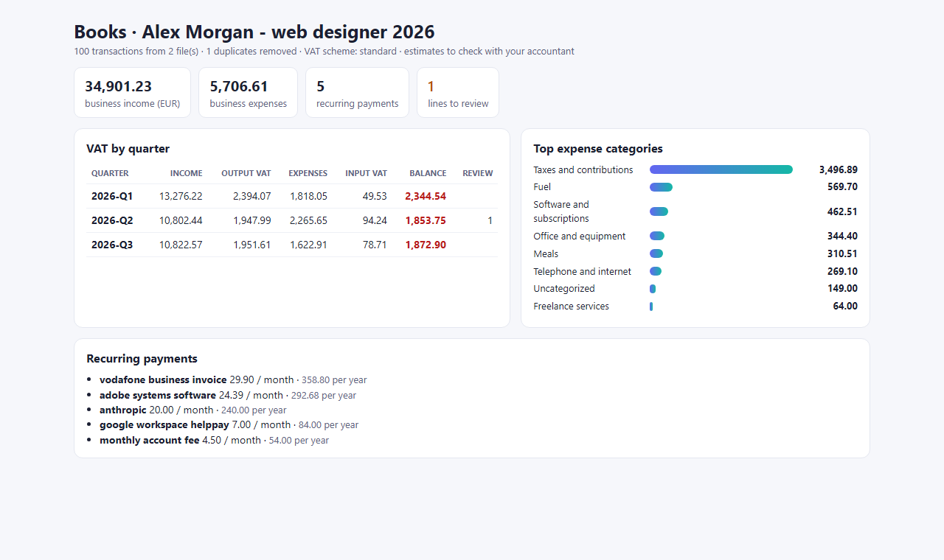Click the Fuel expense bar
944x560 pixels.
[661, 187]
